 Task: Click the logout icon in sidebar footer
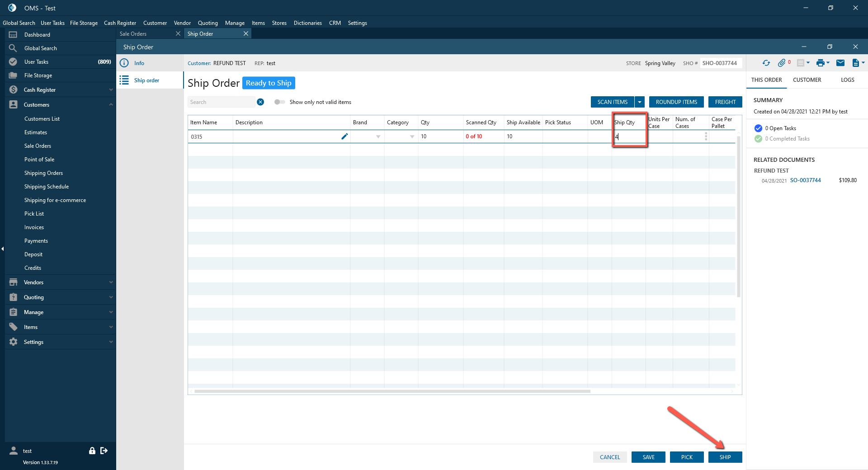pyautogui.click(x=104, y=451)
